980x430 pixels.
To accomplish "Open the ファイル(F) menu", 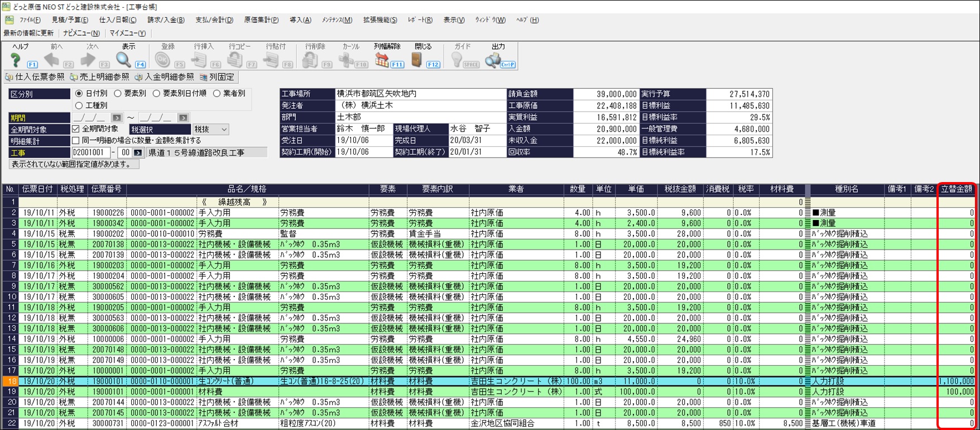I will (30, 20).
